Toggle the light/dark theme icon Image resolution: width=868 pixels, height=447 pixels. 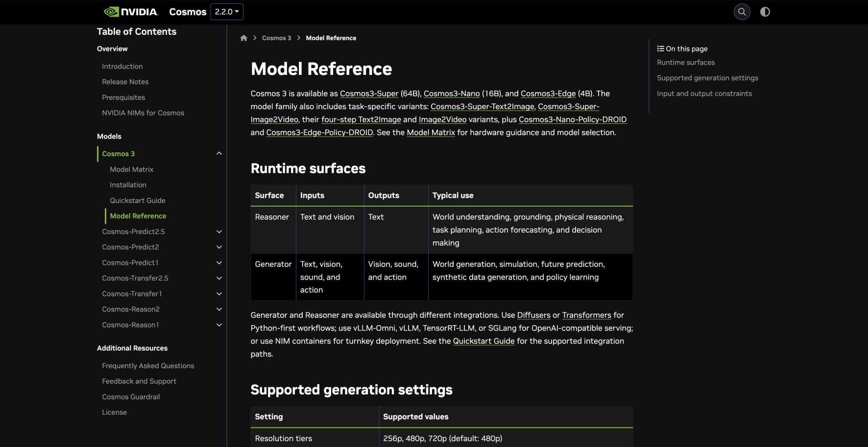(765, 12)
